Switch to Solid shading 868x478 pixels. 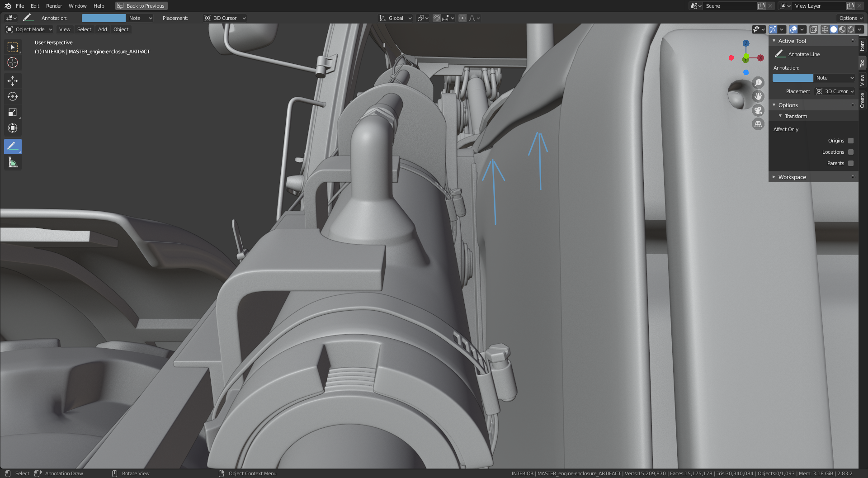pos(834,29)
